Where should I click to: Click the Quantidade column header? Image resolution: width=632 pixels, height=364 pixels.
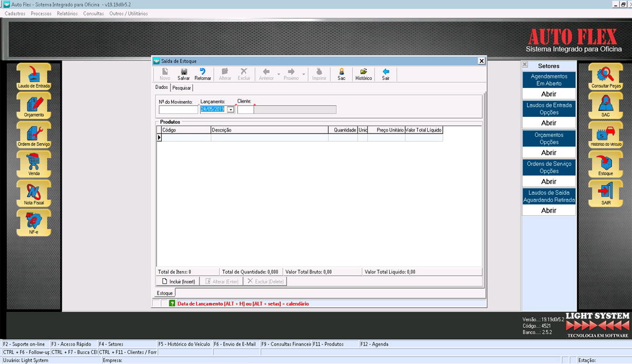[x=343, y=129]
